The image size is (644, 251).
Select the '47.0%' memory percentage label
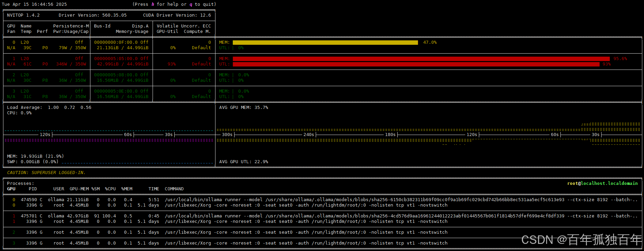[x=430, y=42]
